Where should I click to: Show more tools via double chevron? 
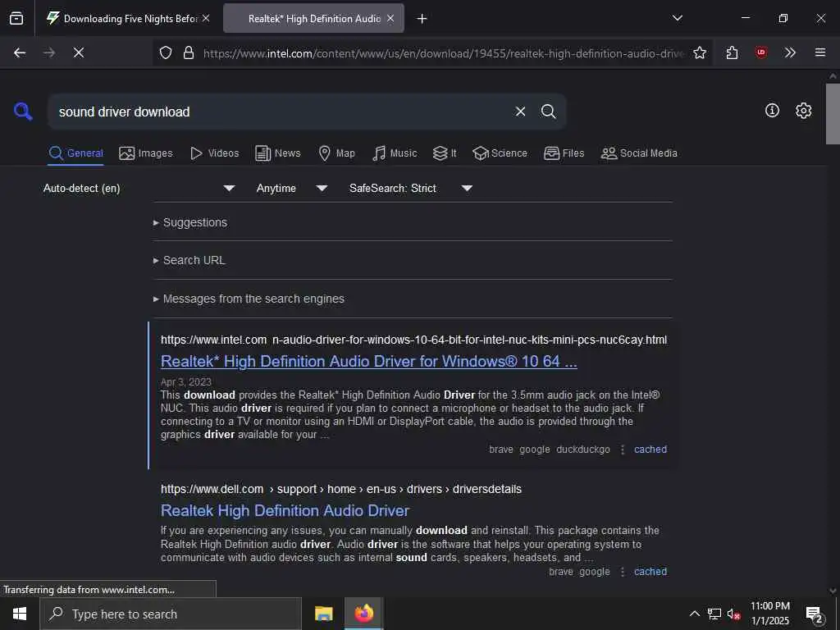click(x=790, y=52)
